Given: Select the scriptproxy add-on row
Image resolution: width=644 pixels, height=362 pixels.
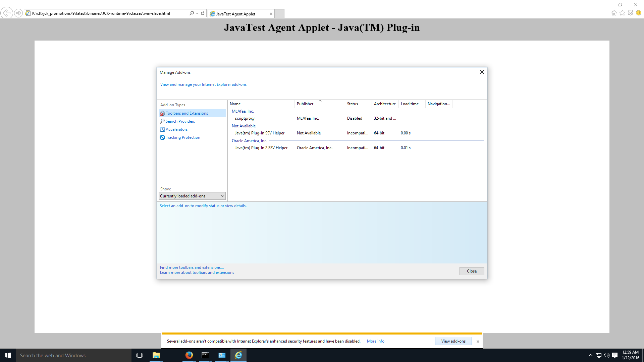Looking at the screenshot, I should (x=357, y=118).
